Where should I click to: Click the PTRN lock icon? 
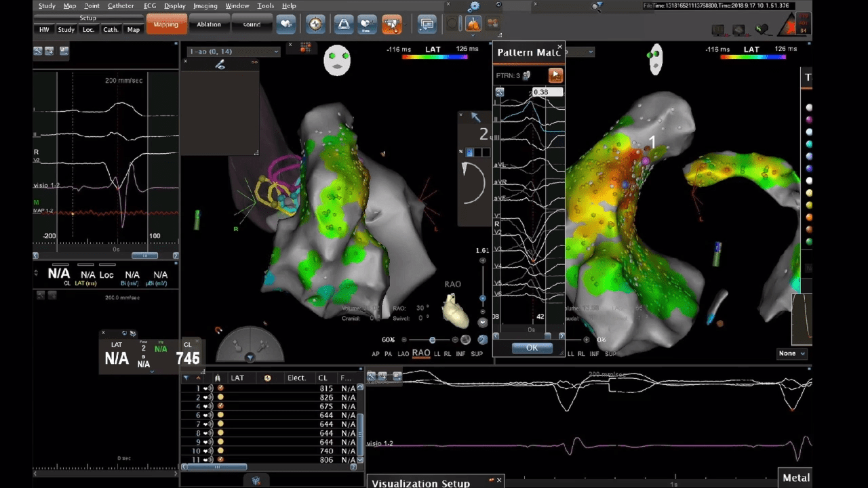click(x=526, y=75)
